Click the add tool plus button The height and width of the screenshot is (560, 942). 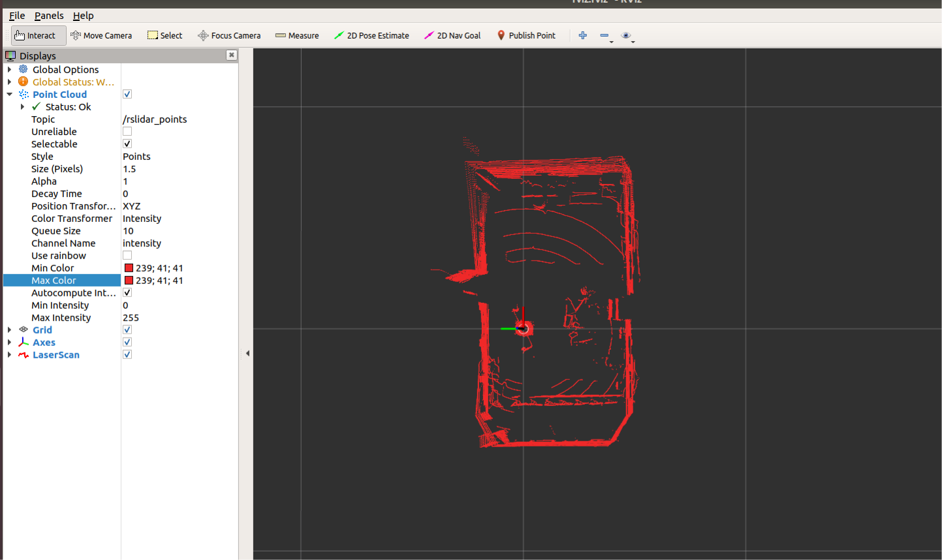[x=582, y=35]
